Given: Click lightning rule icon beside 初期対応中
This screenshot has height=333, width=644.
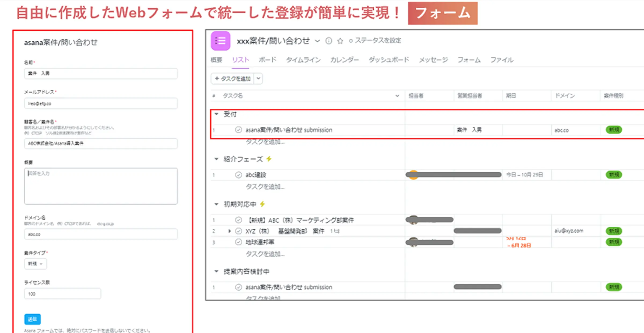Looking at the screenshot, I should tap(262, 204).
